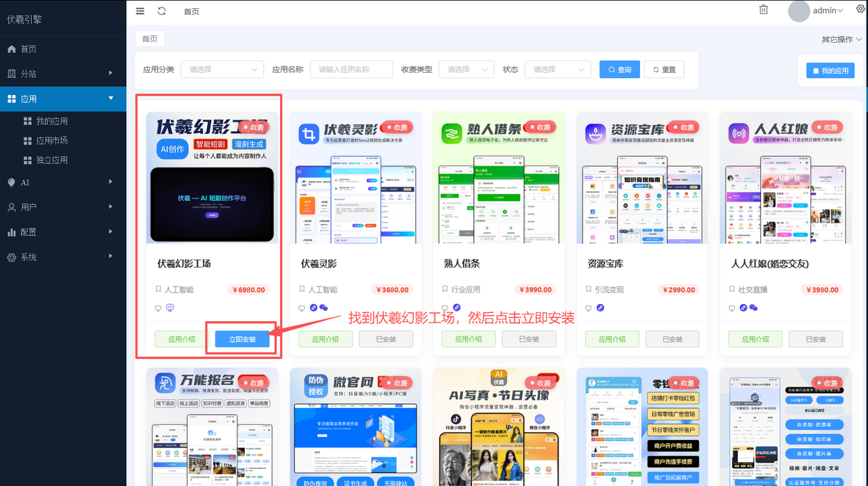Click the admin user avatar

[x=799, y=11]
